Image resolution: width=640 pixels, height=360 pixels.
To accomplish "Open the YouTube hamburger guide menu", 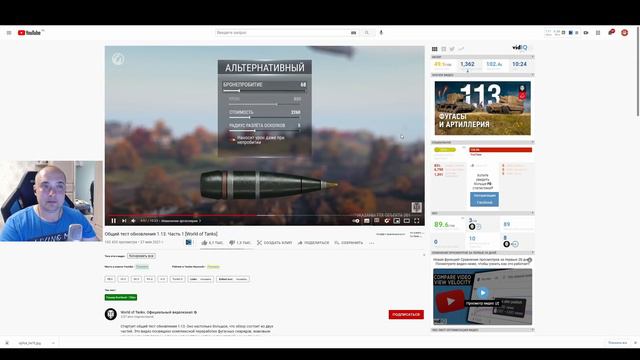I will (9, 33).
